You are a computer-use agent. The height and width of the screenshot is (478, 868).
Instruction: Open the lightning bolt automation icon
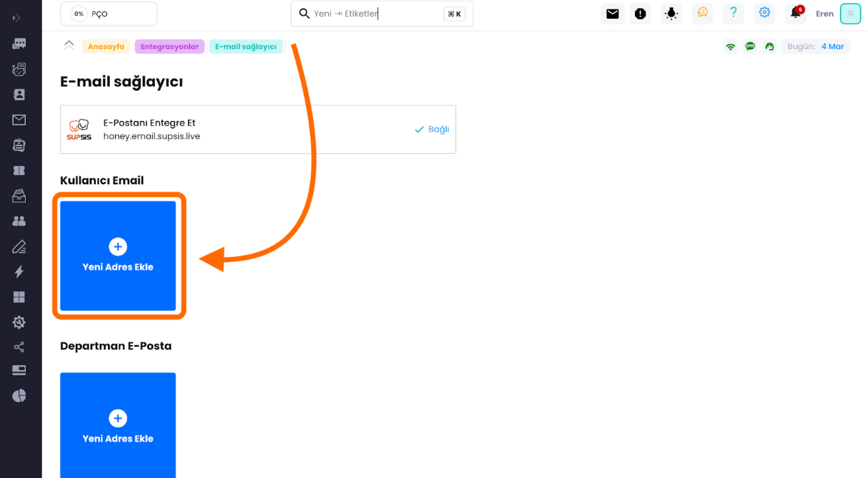19,272
